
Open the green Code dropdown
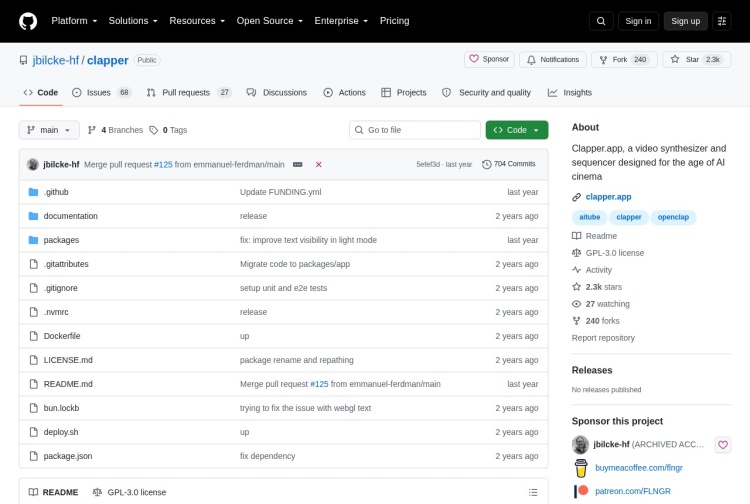pos(517,130)
